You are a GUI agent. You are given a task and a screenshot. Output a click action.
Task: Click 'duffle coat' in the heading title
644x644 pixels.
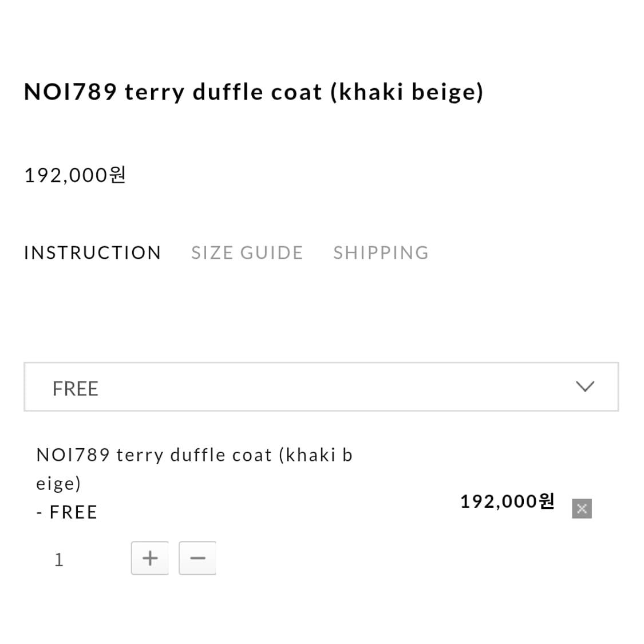(257, 92)
